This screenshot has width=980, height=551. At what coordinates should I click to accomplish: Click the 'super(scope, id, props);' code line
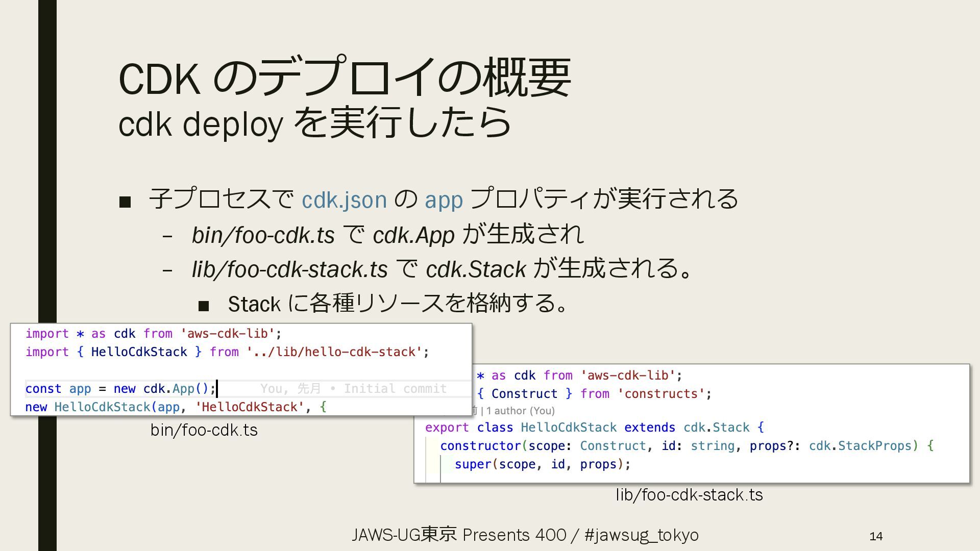(543, 464)
